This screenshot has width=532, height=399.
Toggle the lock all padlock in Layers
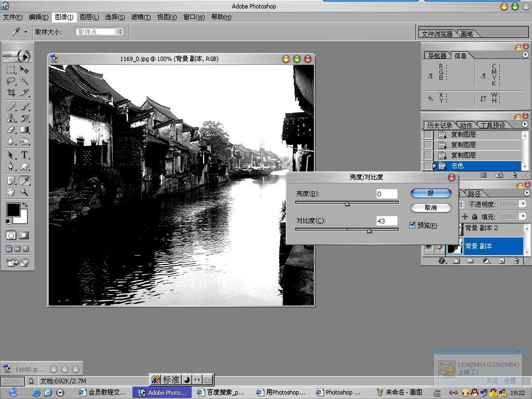(474, 217)
